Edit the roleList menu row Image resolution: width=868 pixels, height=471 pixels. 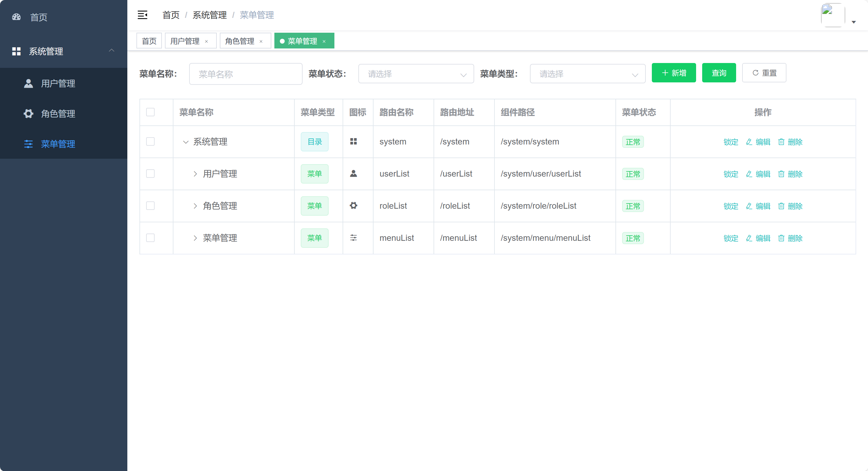[758, 206]
